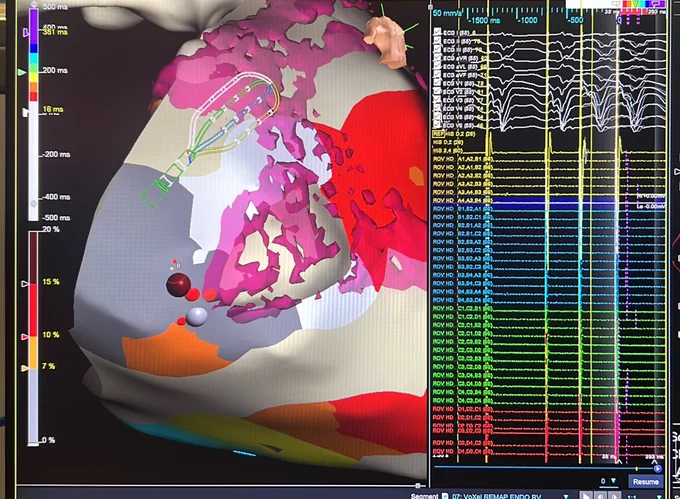Click the 07: VoXel REMAP ENDO RV segment name
Viewport: 680px width, 499px height.
click(496, 496)
